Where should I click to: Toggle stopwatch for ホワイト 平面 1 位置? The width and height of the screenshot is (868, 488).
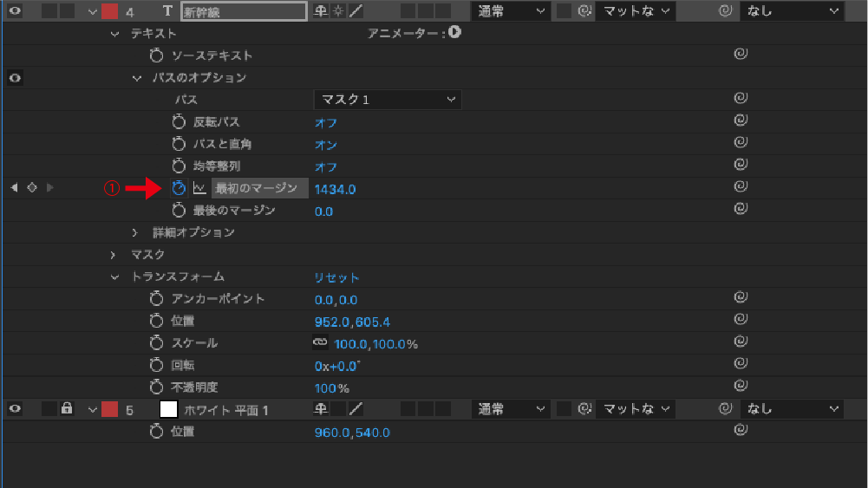tap(156, 432)
